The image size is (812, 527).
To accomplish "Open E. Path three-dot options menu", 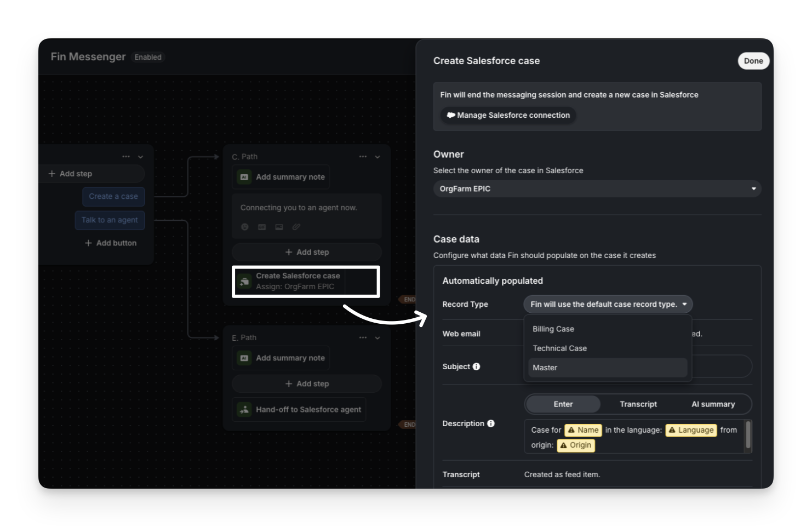I will [x=363, y=337].
